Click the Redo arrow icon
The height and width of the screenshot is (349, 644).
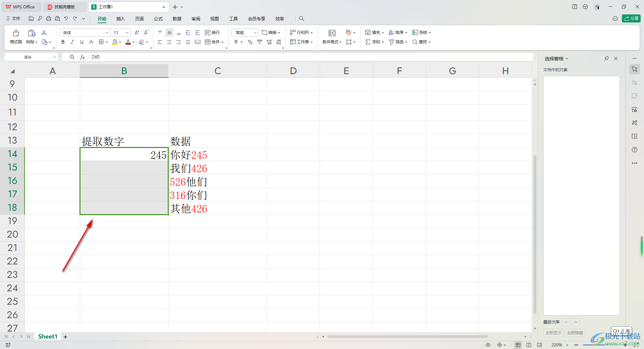coord(75,18)
